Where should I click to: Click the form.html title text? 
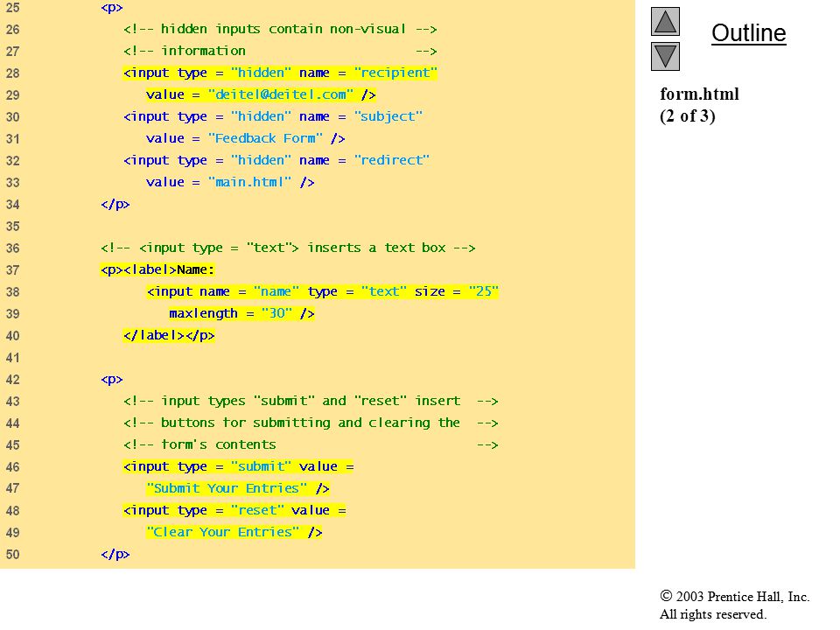699,94
